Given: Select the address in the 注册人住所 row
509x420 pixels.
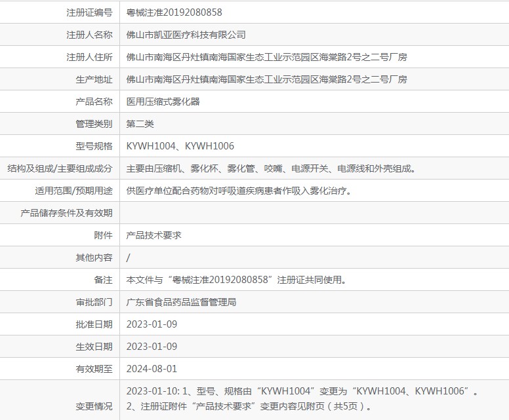Looking at the screenshot, I should click(x=266, y=57).
